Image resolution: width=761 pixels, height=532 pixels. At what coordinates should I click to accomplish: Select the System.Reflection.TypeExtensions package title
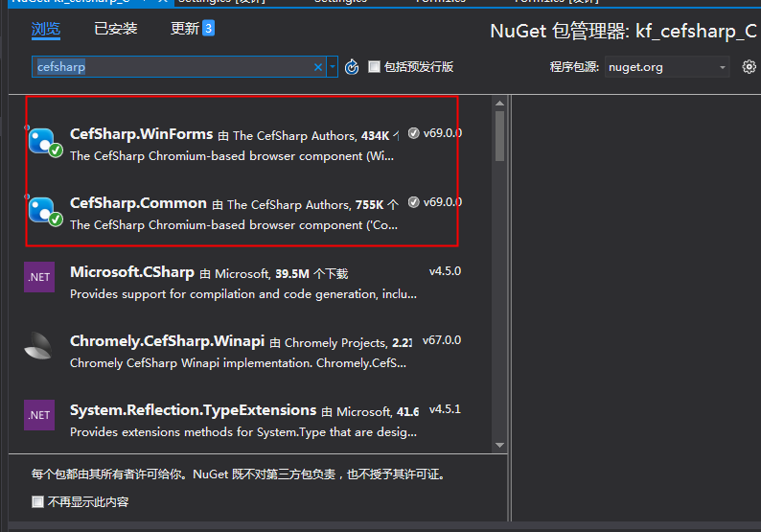coord(194,410)
